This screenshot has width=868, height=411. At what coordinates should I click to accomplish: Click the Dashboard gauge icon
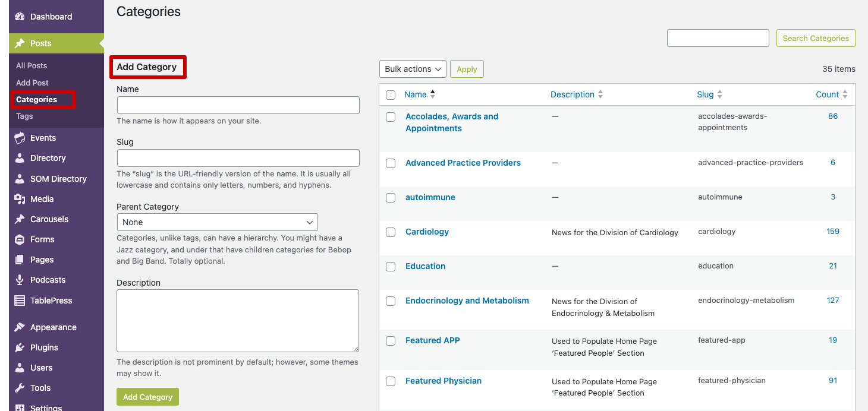point(20,17)
